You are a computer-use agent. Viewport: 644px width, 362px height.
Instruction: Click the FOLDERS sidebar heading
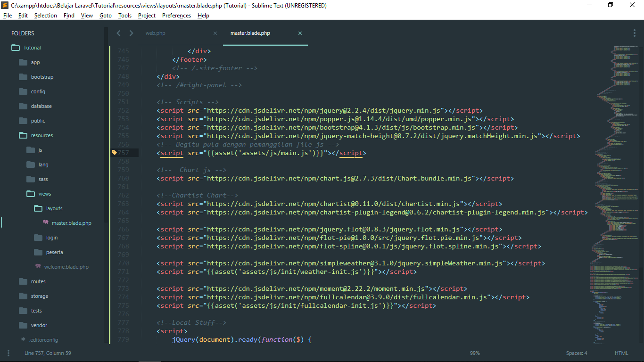click(x=23, y=33)
